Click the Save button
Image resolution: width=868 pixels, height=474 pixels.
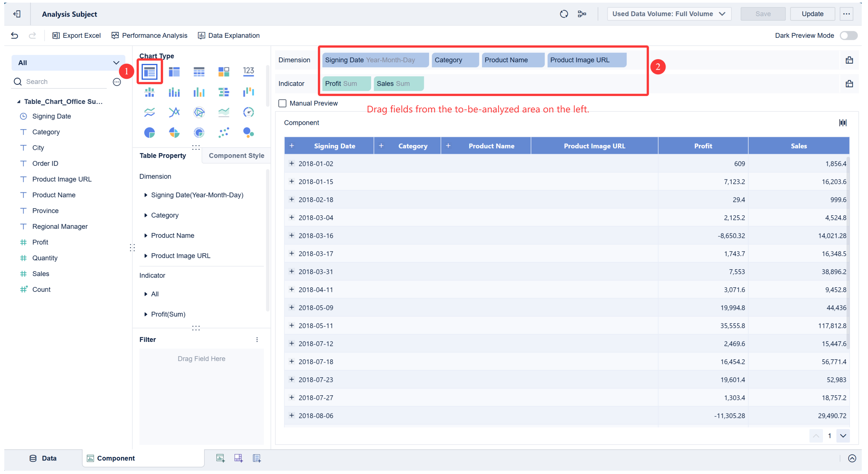pos(763,14)
